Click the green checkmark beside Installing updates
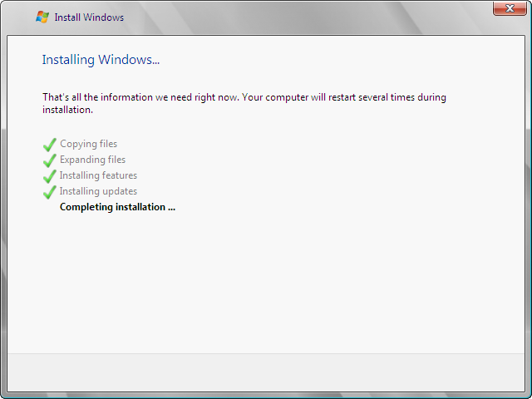 tap(50, 192)
